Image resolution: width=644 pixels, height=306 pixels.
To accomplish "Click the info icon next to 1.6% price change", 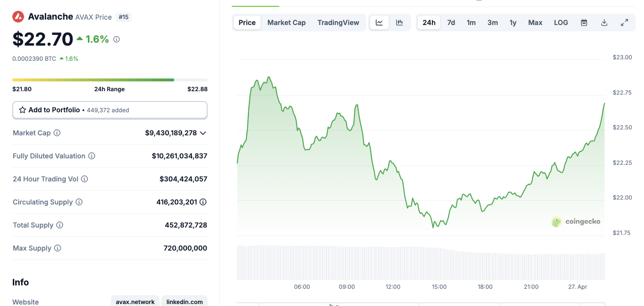I will (116, 39).
